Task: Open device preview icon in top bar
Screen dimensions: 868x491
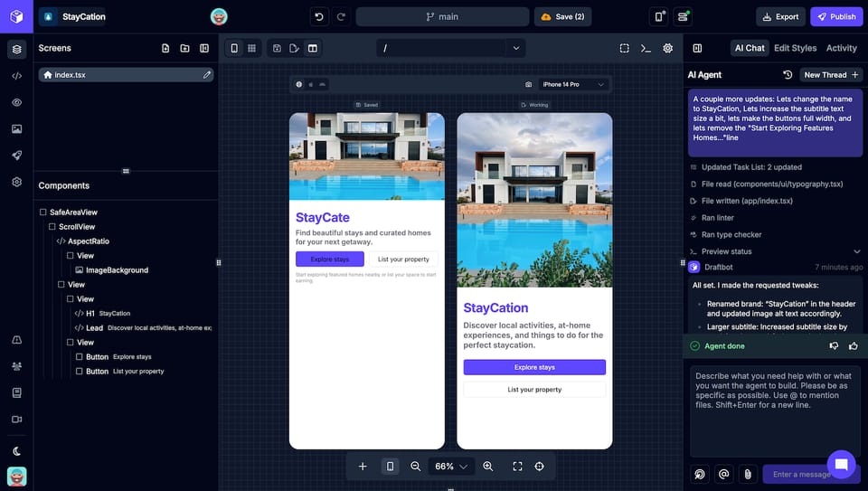Action: pos(659,16)
